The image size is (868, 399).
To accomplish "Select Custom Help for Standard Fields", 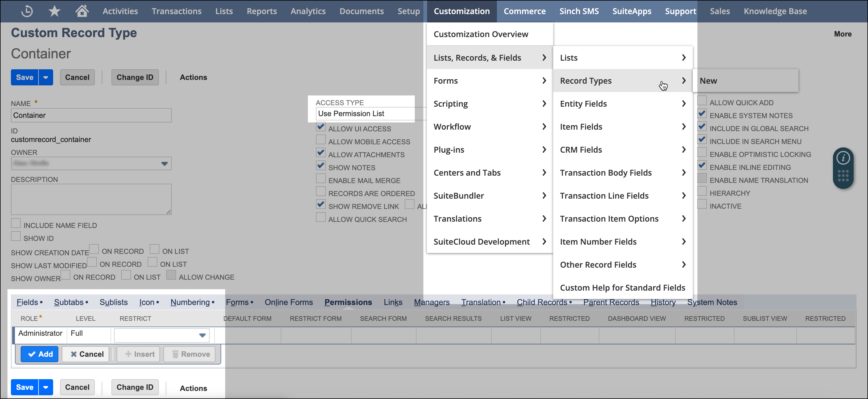I will coord(622,288).
